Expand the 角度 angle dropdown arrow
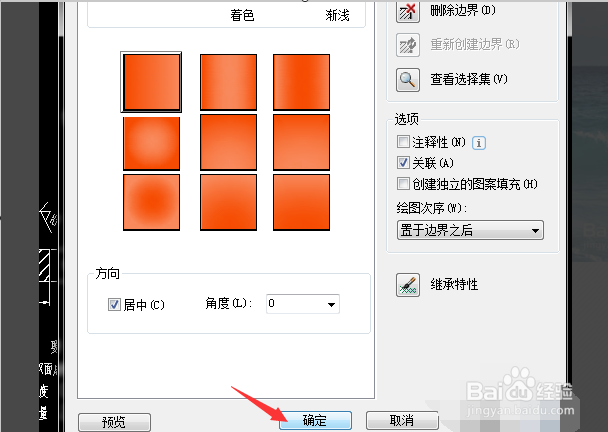This screenshot has width=608, height=432. click(x=331, y=304)
